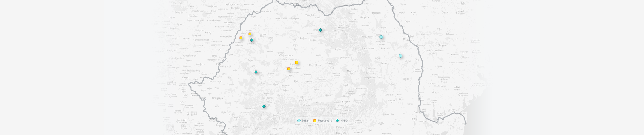Open the teal hydro marker near Aleșd
Screen dimensions: 644x135
point(252,40)
